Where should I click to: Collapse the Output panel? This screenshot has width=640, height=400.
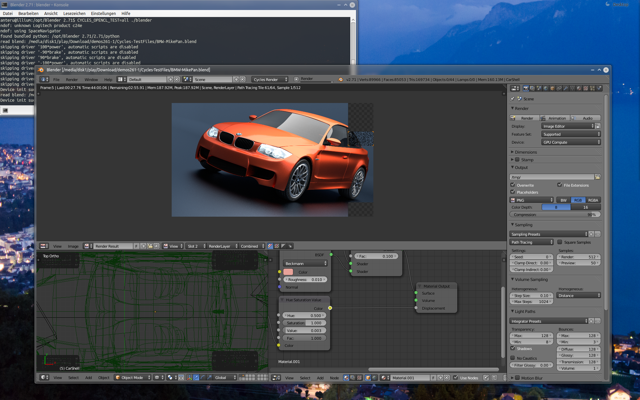tap(520, 167)
